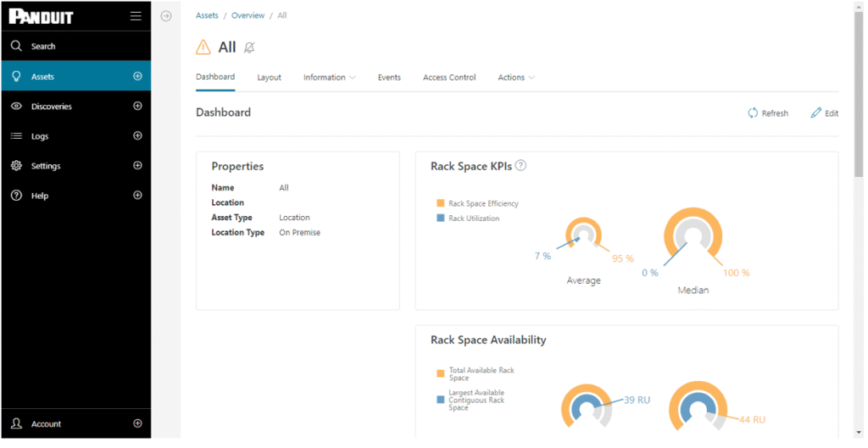Open the Actions dropdown menu

click(x=515, y=78)
